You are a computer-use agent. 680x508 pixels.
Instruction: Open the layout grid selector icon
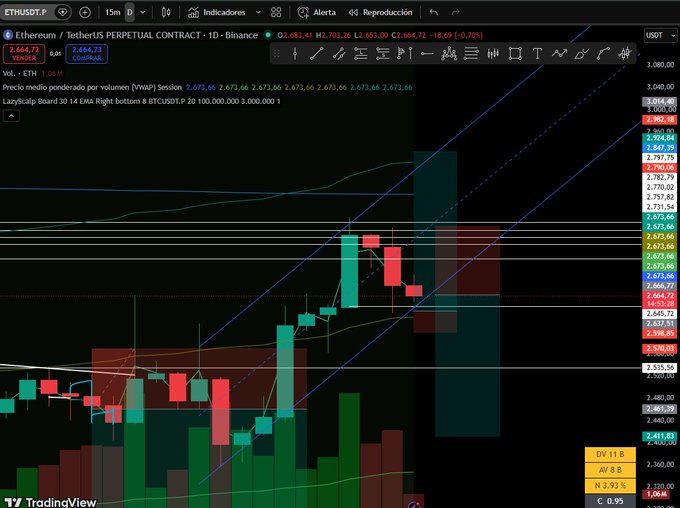point(276,13)
